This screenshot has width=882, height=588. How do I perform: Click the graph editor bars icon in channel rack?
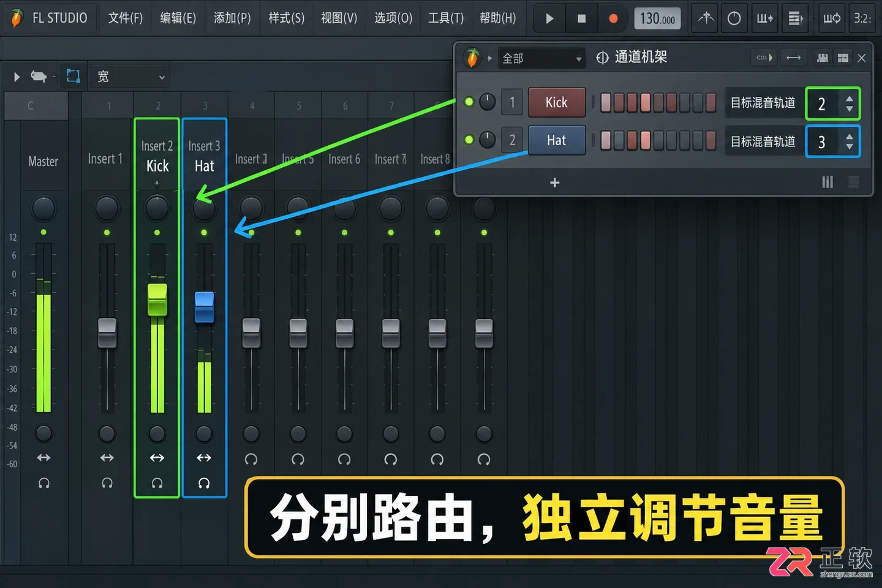pyautogui.click(x=827, y=182)
